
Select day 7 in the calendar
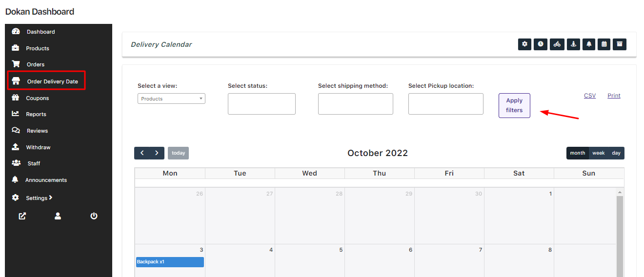(481, 250)
